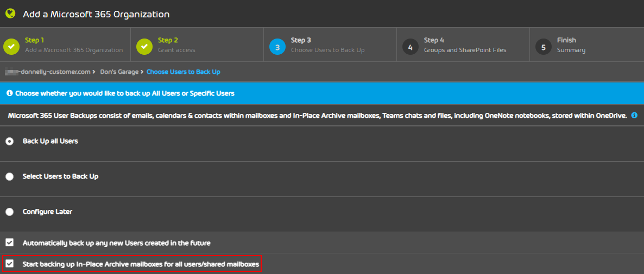Viewport: 644px width, 274px height.
Task: Click the blue Step 3 number circle
Action: pyautogui.click(x=277, y=47)
